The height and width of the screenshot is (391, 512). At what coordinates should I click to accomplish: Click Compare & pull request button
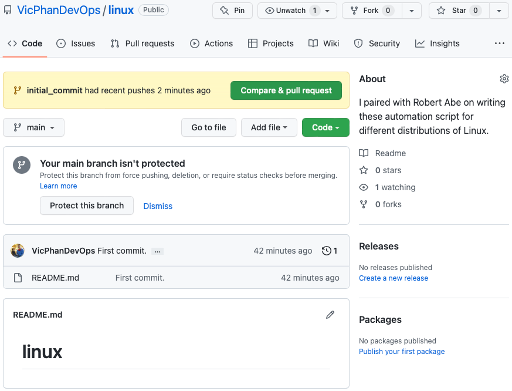[286, 91]
